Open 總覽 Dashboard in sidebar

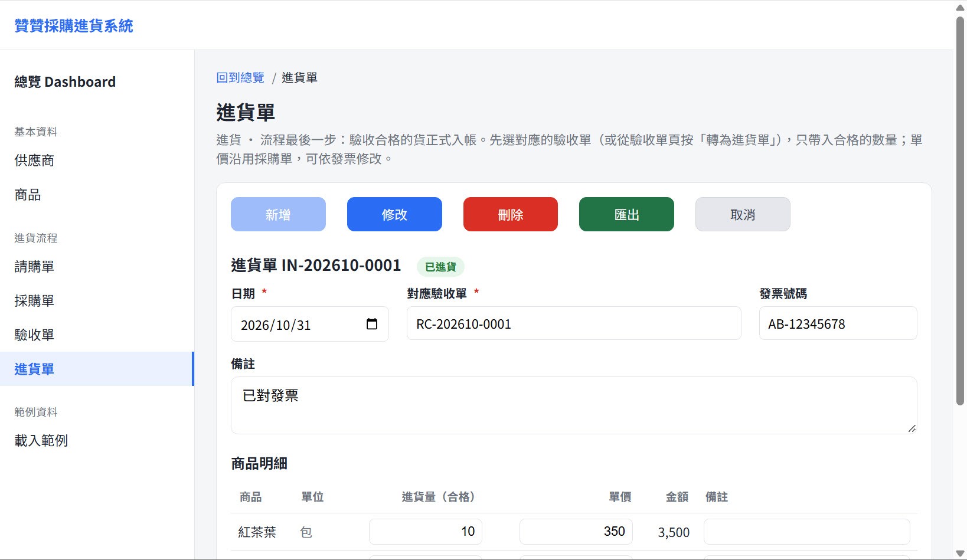(65, 82)
